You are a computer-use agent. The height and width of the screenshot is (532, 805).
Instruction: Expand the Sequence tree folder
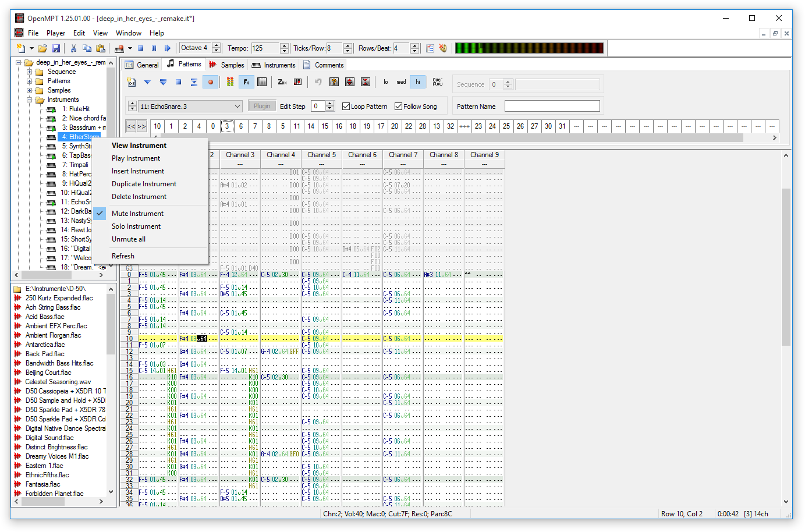coord(30,72)
